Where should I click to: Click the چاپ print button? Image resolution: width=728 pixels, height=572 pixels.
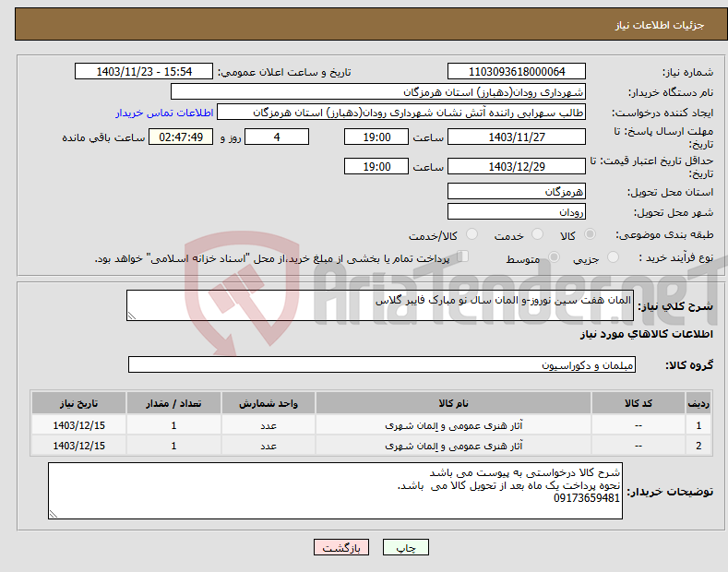pyautogui.click(x=406, y=547)
